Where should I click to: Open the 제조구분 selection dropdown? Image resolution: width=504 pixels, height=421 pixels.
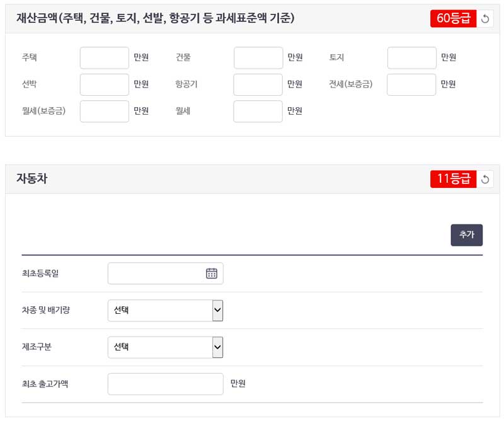point(165,347)
